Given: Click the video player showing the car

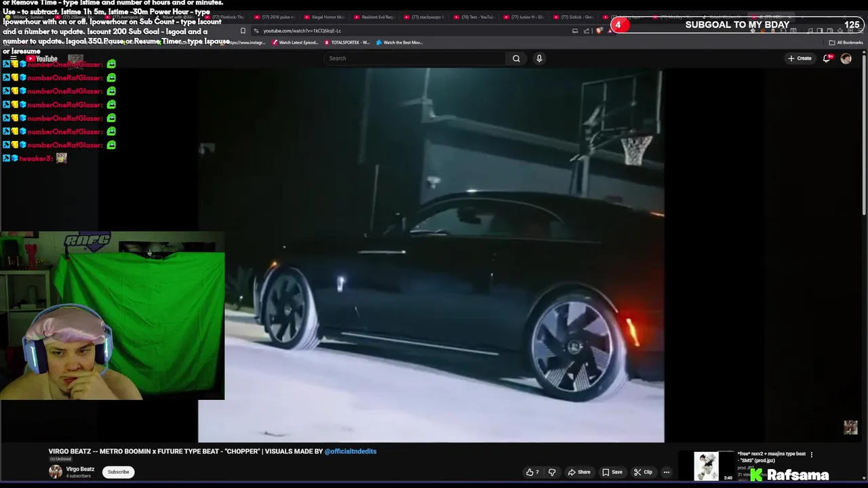Looking at the screenshot, I should pyautogui.click(x=431, y=255).
